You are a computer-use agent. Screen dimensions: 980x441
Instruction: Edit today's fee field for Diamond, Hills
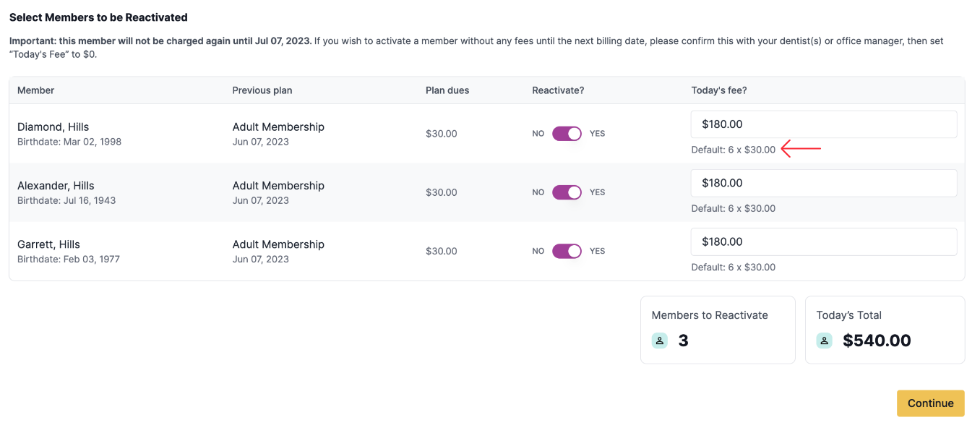coord(823,124)
